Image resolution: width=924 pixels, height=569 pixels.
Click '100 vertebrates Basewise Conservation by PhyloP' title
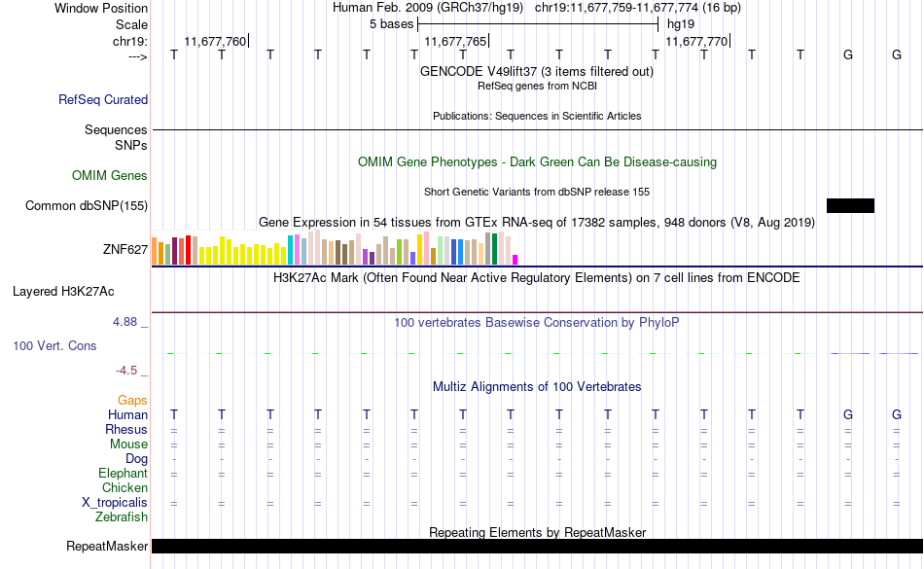537,322
